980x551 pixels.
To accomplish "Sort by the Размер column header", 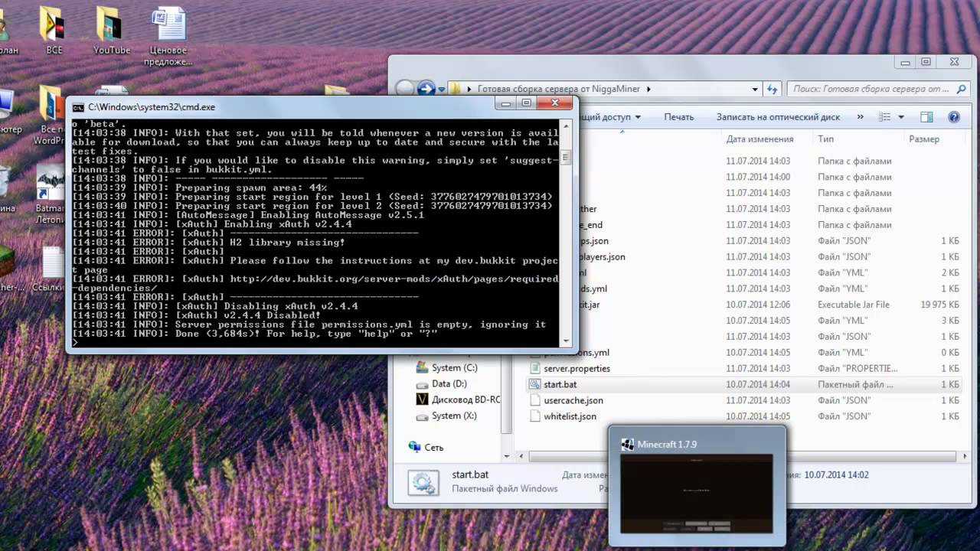I will coord(924,139).
